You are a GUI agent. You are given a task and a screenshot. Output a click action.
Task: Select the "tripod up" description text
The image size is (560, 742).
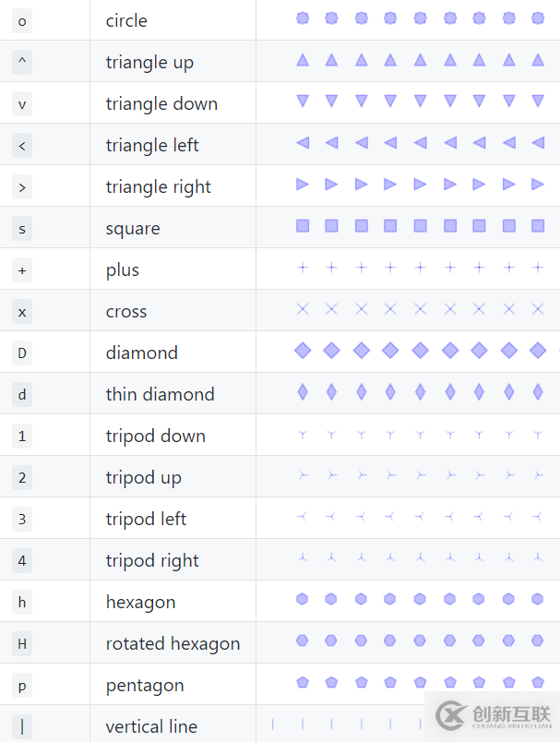143,478
